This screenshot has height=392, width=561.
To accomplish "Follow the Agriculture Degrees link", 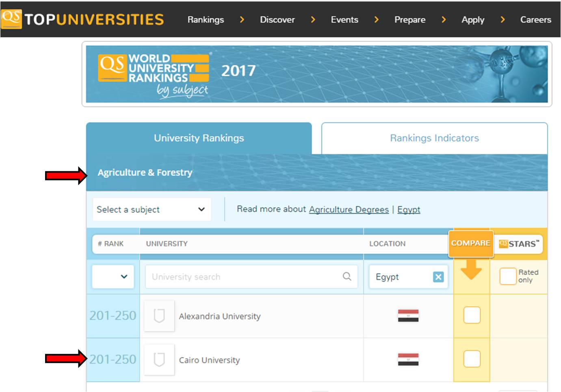I will pos(349,210).
